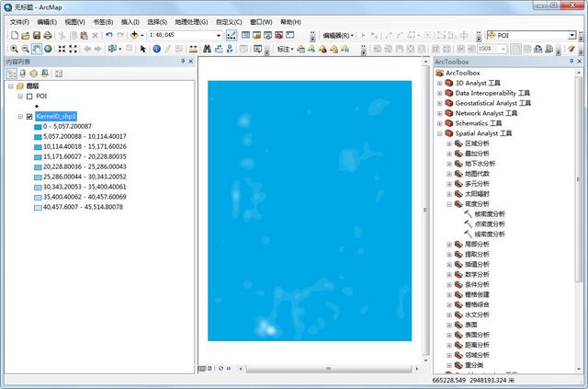Uncheck the KernelD_shp1 layer visibility

pos(29,117)
